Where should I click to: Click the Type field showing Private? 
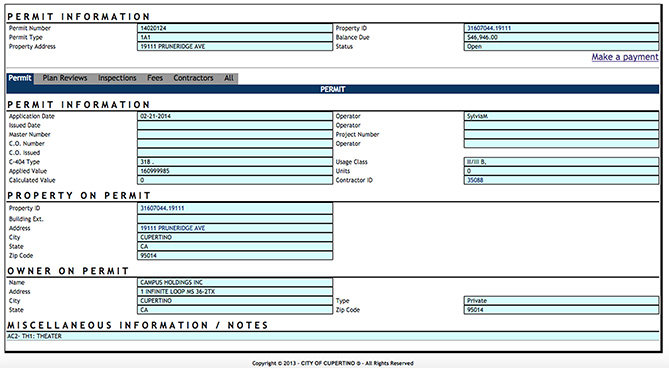561,301
